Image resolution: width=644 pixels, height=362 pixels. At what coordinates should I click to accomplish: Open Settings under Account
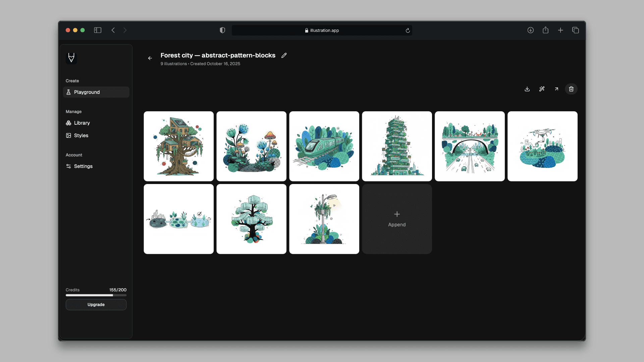[x=83, y=166]
